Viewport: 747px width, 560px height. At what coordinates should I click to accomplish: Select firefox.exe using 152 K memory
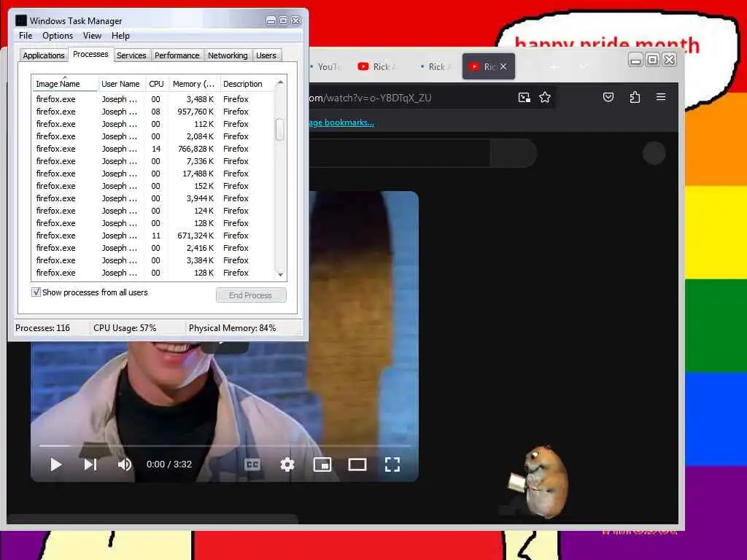[153, 186]
